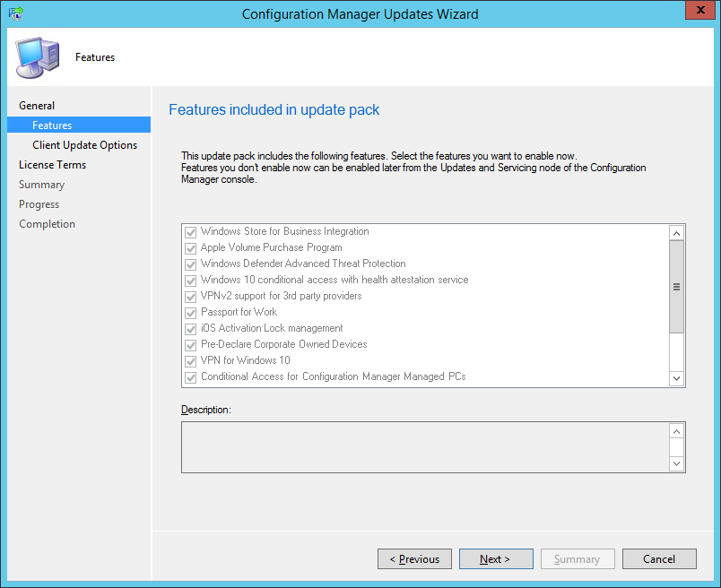Go to License Terms step
The image size is (721, 588).
52,165
